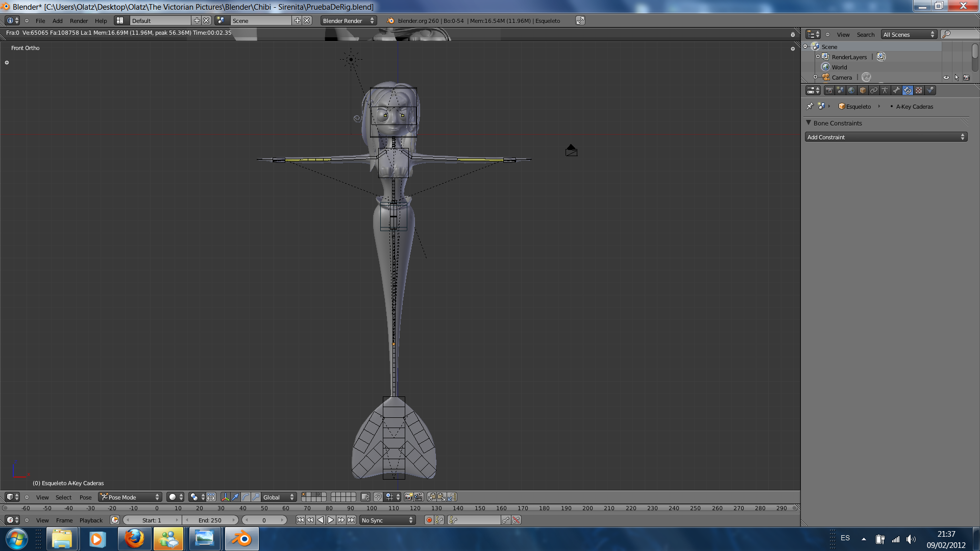This screenshot has height=551, width=980.
Task: Open the Object properties tab (cube icon)
Action: [x=863, y=90]
